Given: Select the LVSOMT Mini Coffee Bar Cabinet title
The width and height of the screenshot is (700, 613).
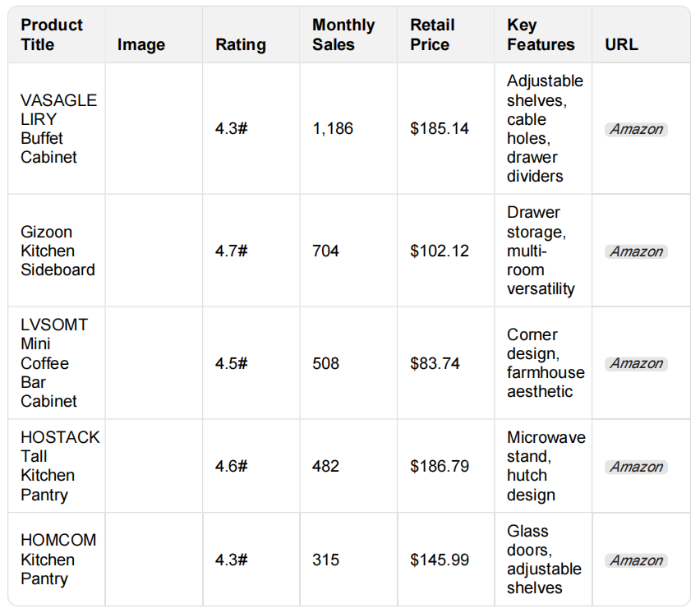Looking at the screenshot, I should pyautogui.click(x=54, y=363).
